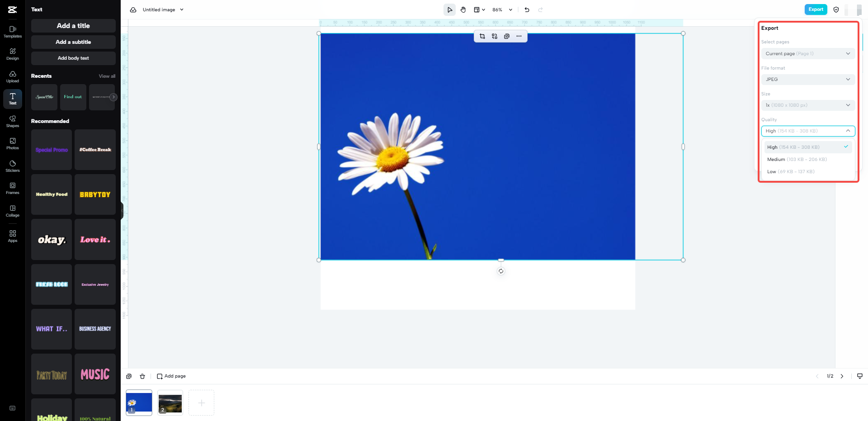
Task: Delete the current page
Action: click(x=142, y=376)
